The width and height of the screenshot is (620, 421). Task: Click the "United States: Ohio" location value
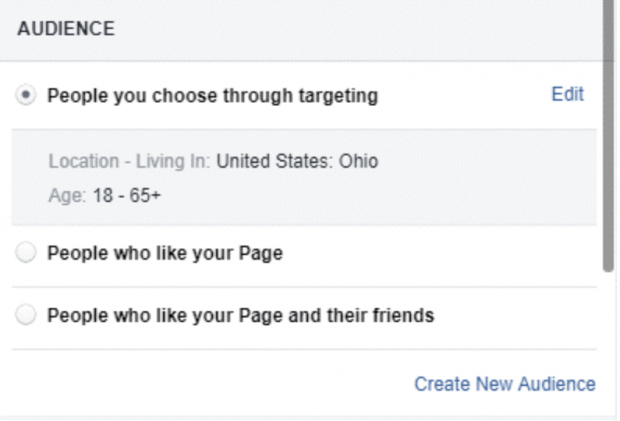point(297,161)
